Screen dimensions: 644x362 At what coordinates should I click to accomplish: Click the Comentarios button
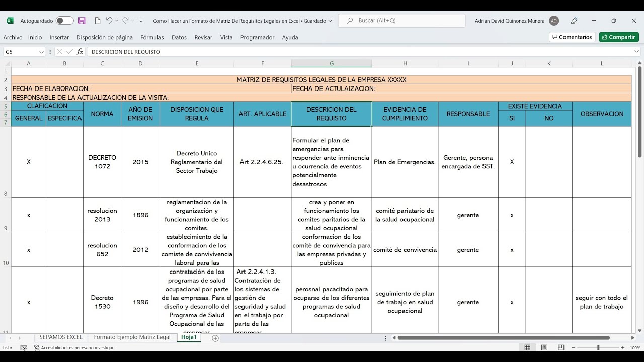click(x=572, y=37)
